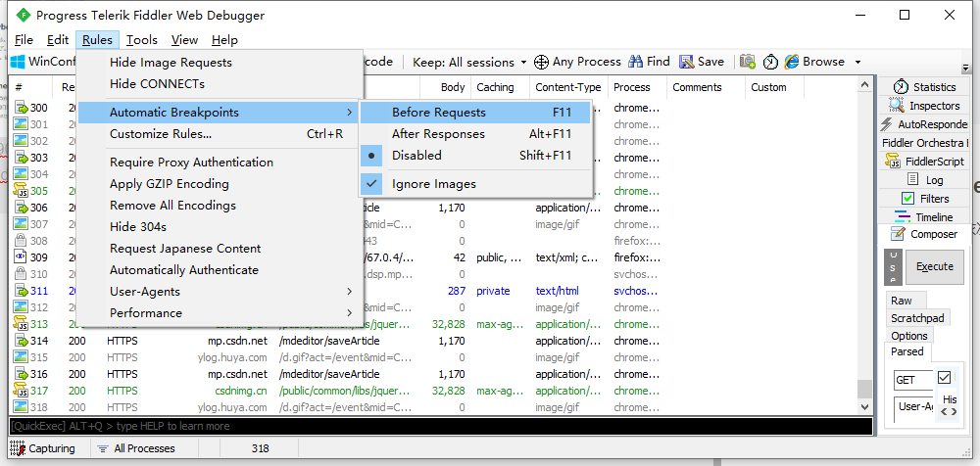Image resolution: width=980 pixels, height=466 pixels.
Task: Select session row 309 with XML icon
Action: pyautogui.click(x=22, y=257)
